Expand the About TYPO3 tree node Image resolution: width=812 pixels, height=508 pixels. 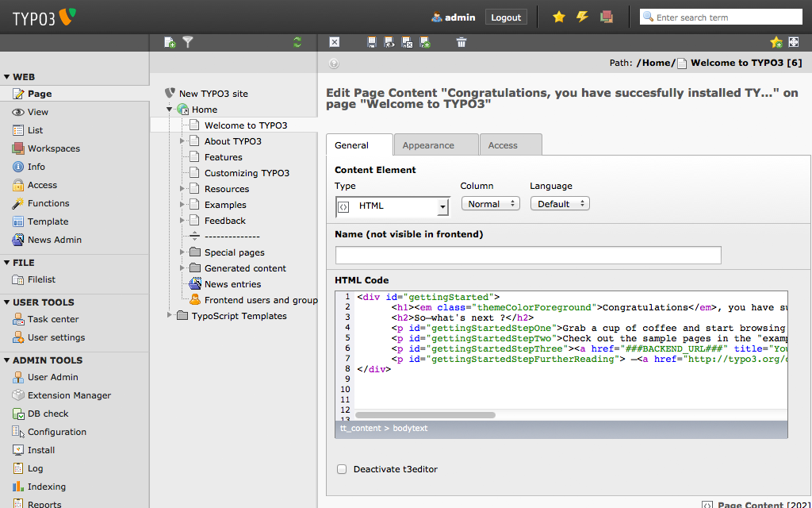coord(182,141)
